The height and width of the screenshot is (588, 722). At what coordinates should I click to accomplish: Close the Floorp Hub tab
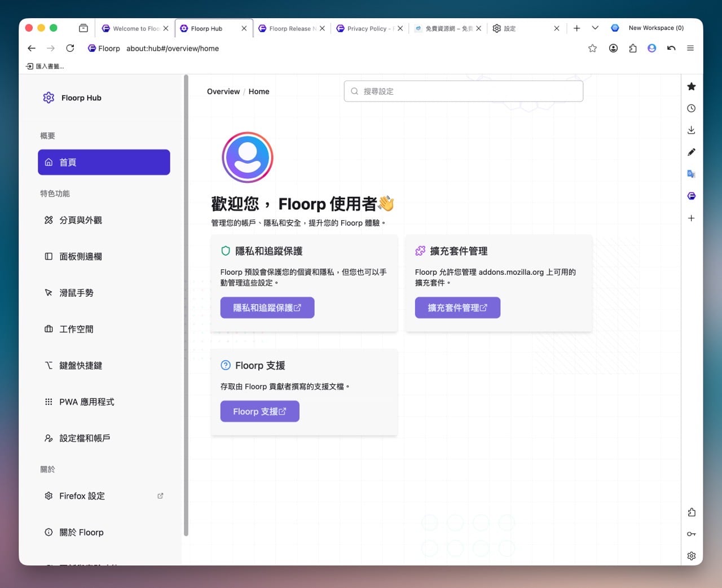pos(244,28)
